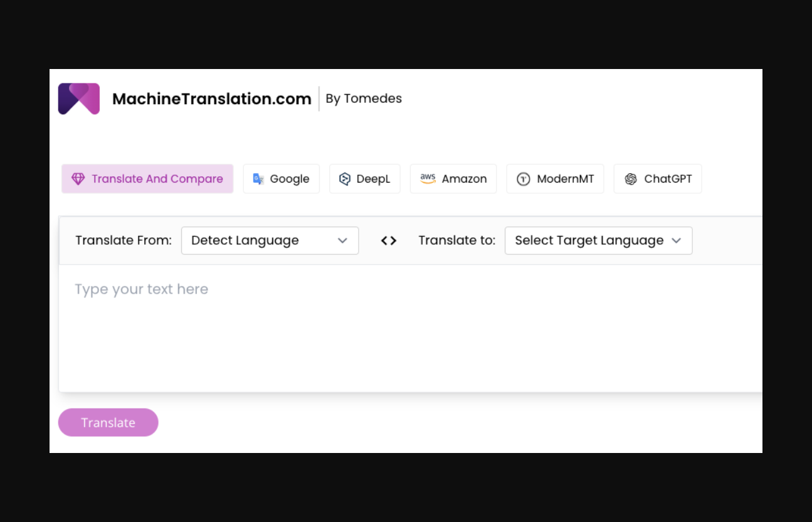Click the chevron arrow beside Detect Language
Viewport: 812px width, 522px height.
tap(342, 241)
